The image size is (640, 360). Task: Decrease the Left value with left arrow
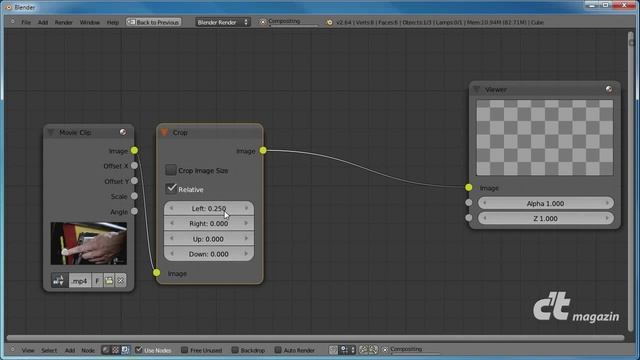pyautogui.click(x=171, y=209)
